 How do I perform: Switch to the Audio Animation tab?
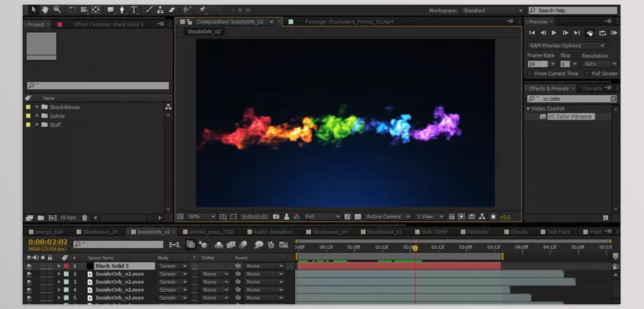coord(273,232)
